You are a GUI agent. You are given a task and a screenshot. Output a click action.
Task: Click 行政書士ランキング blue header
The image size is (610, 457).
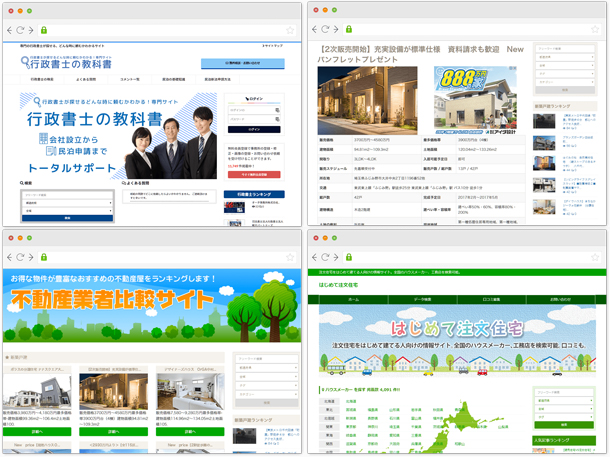[x=254, y=194]
